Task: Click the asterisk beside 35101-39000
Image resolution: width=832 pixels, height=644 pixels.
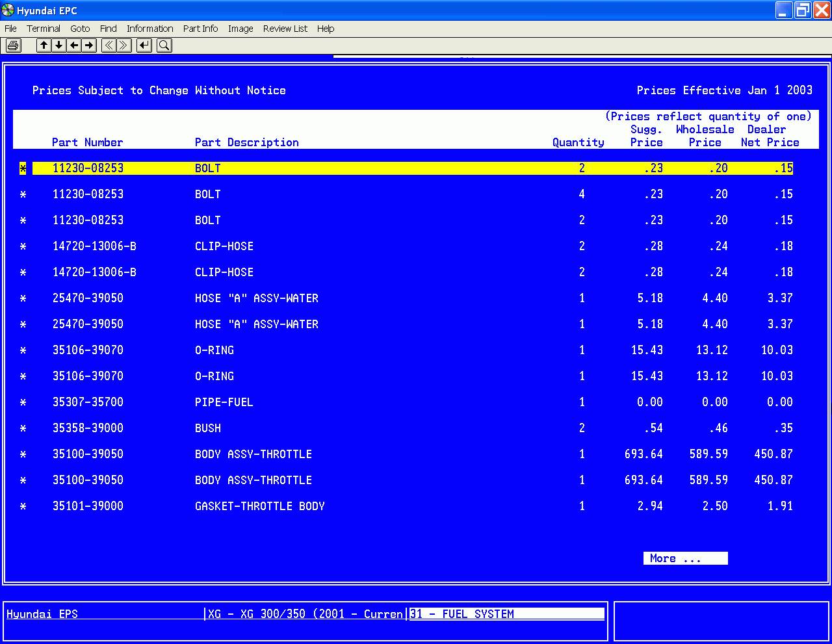Action: click(x=23, y=506)
